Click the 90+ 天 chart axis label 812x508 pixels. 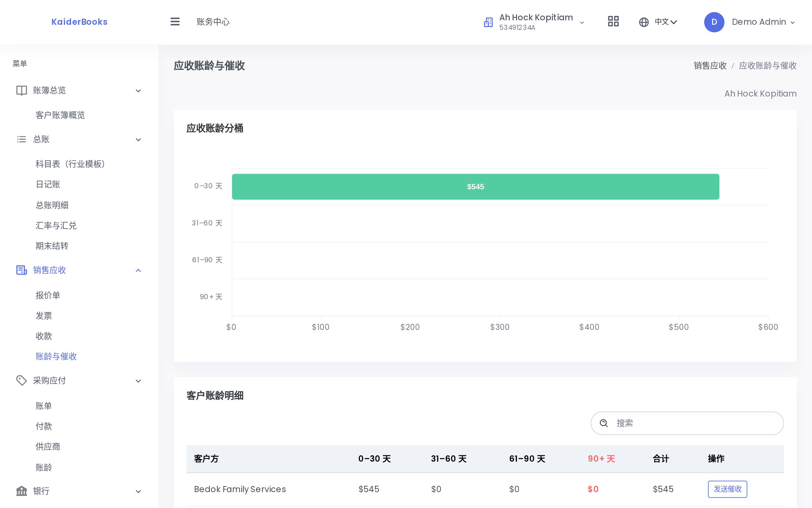[211, 297]
